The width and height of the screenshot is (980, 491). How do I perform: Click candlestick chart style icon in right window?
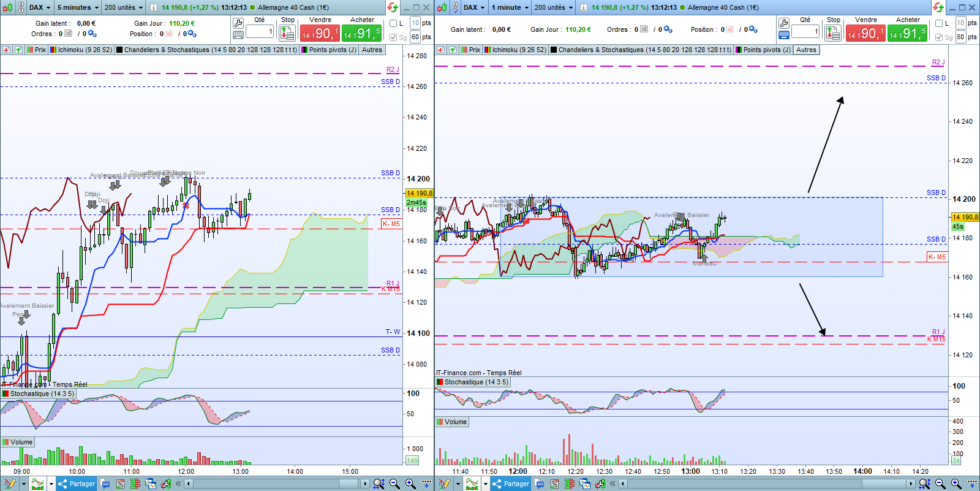pyautogui.click(x=441, y=7)
